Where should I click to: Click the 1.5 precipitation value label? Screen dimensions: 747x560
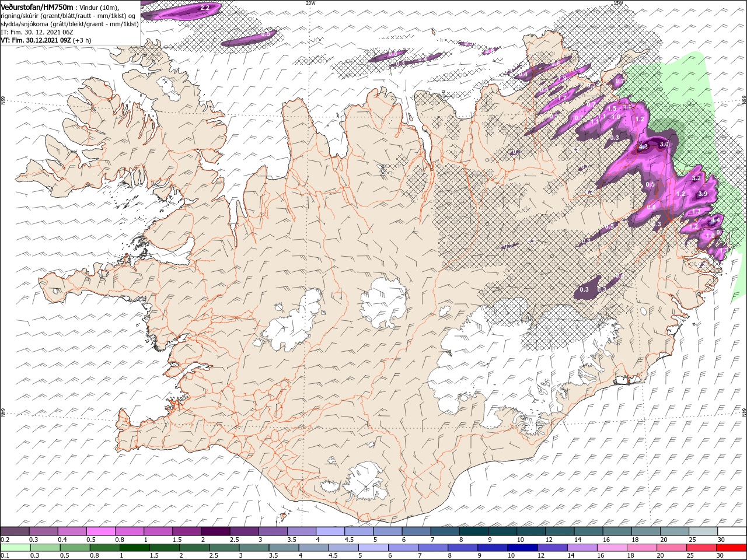pyautogui.click(x=612, y=108)
